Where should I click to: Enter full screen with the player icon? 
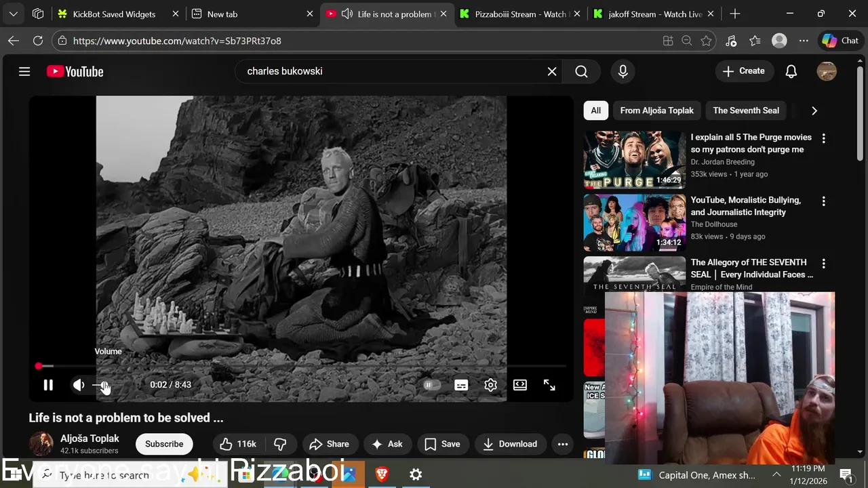(x=549, y=385)
